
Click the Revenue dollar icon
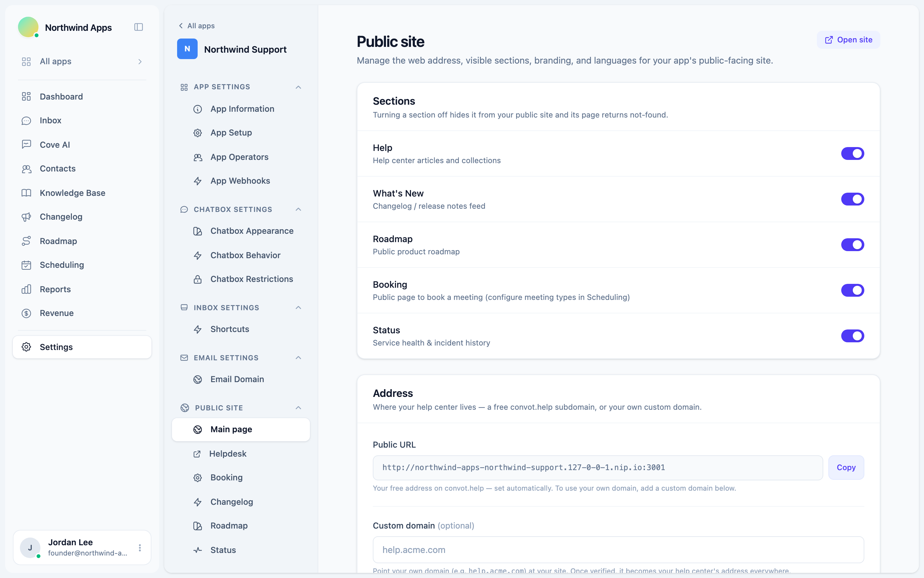[26, 313]
